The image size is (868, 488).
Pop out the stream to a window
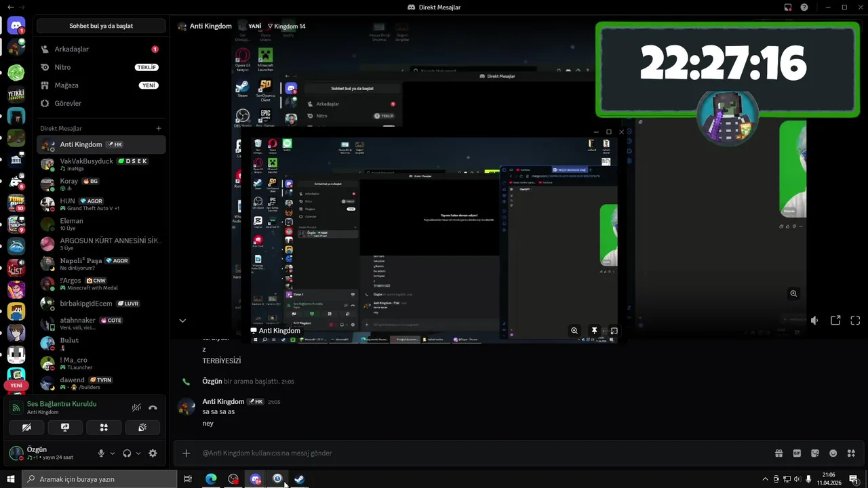pyautogui.click(x=835, y=320)
